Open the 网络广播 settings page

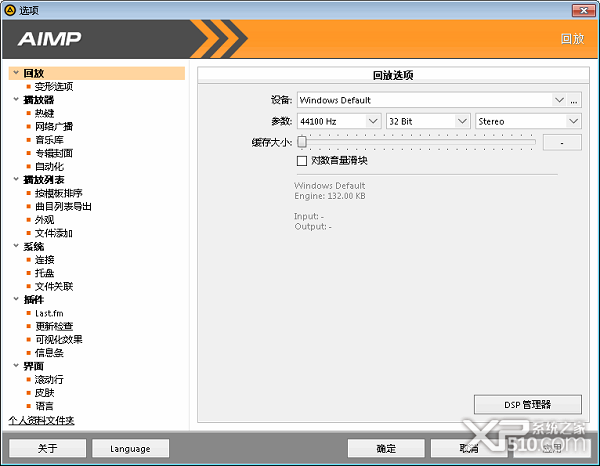click(x=54, y=127)
